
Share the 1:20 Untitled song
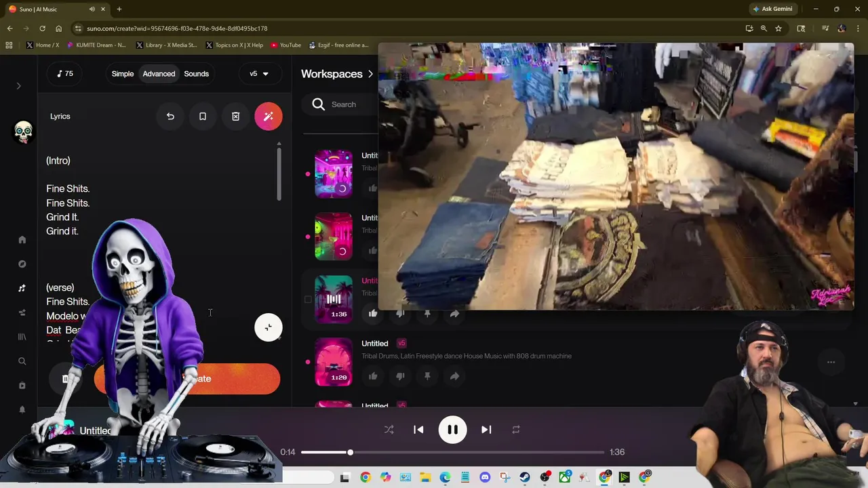(454, 375)
